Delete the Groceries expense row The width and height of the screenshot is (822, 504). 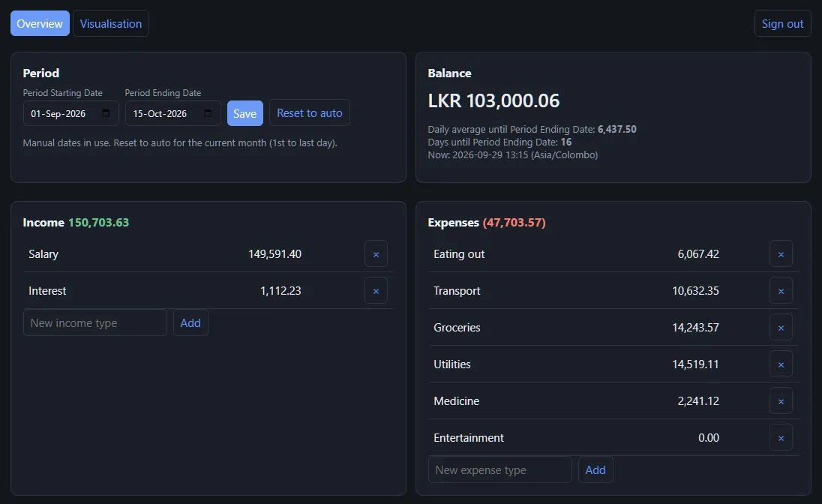click(781, 328)
